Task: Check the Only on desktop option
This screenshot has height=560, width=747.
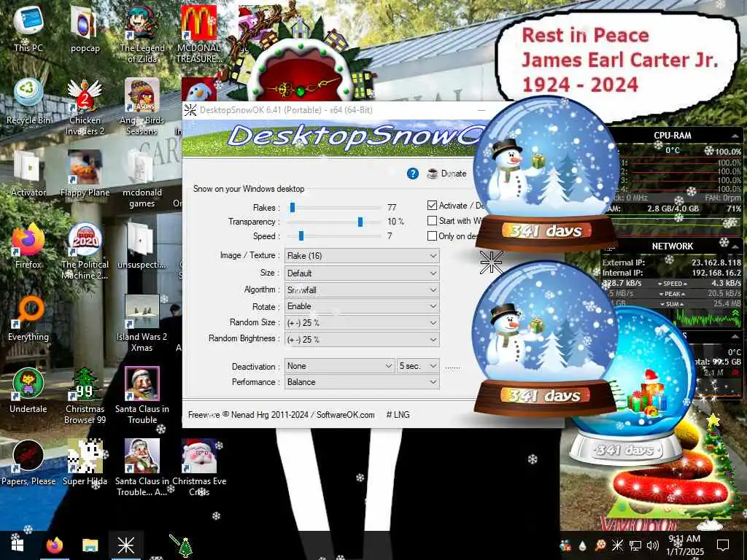Action: click(x=432, y=236)
